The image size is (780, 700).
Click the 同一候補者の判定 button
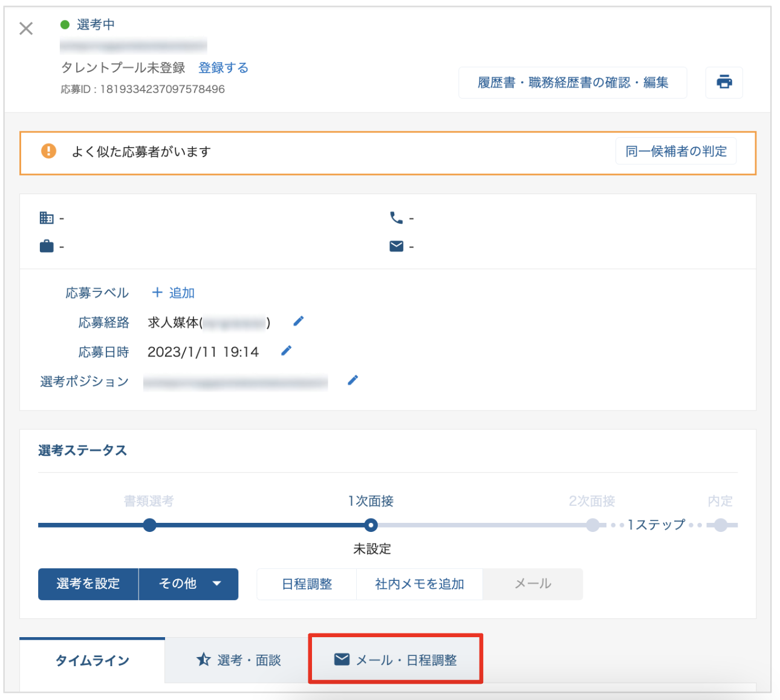(676, 151)
